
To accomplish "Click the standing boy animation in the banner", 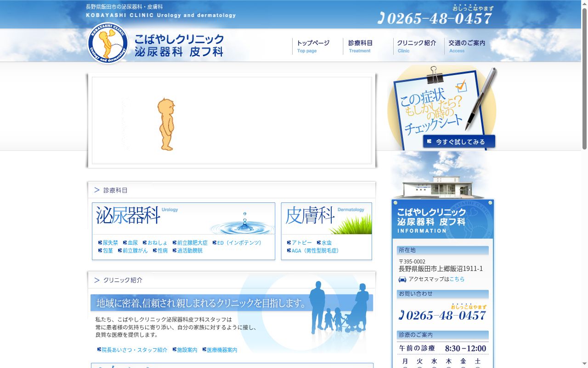I will (166, 124).
